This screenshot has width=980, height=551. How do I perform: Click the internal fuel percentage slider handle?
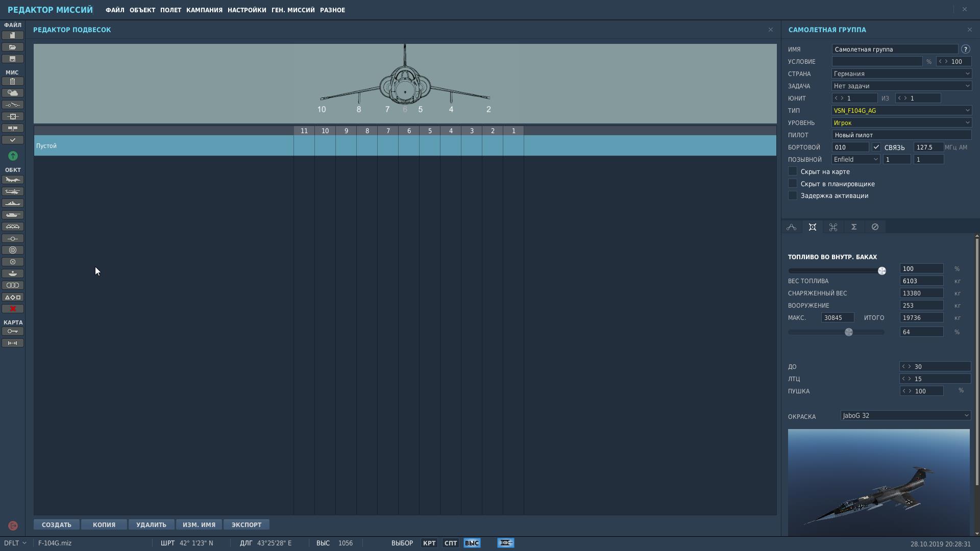[x=881, y=271]
